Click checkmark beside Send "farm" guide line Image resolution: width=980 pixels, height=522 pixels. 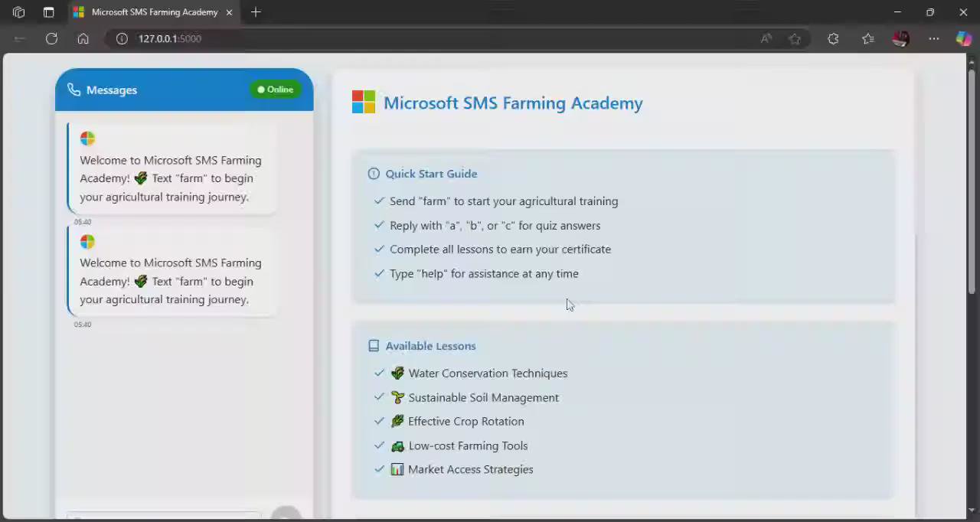point(379,201)
